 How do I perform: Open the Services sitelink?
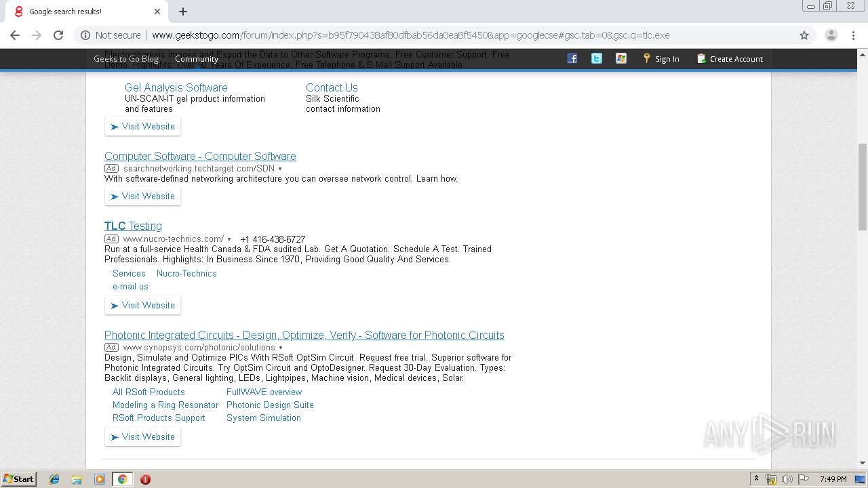[x=129, y=274]
